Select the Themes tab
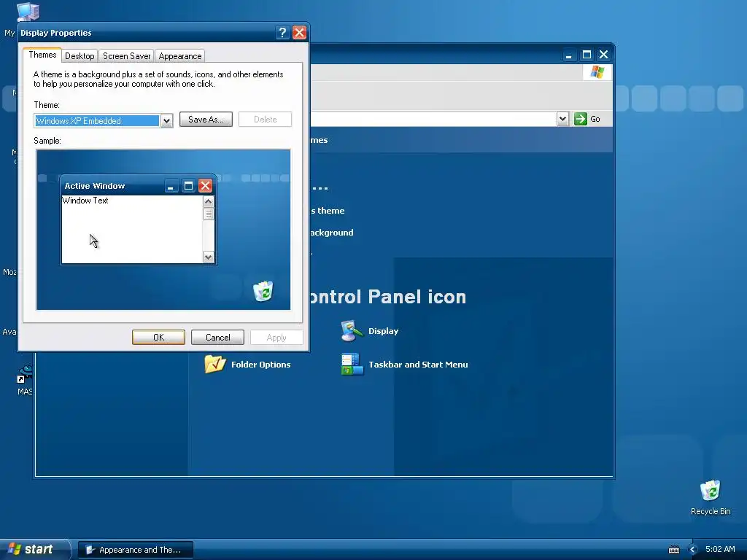The height and width of the screenshot is (560, 747). (x=42, y=55)
